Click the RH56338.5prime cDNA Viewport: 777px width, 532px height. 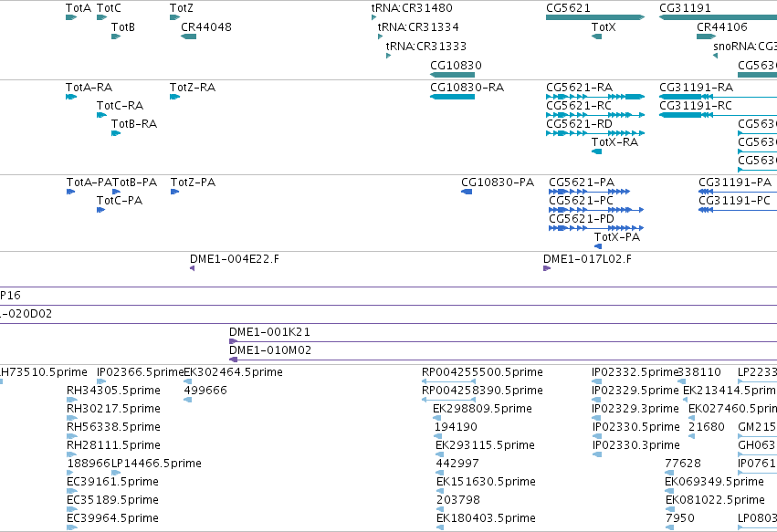click(x=72, y=436)
